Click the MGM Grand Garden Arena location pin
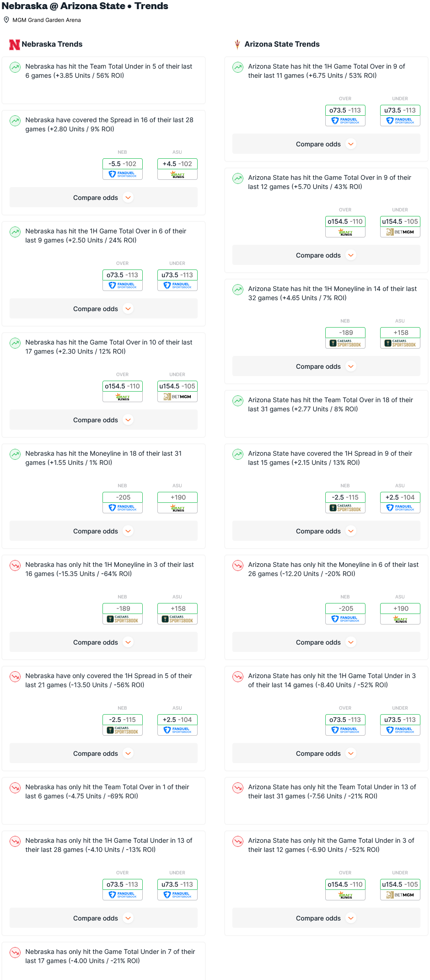Image resolution: width=430 pixels, height=980 pixels. 6,20
